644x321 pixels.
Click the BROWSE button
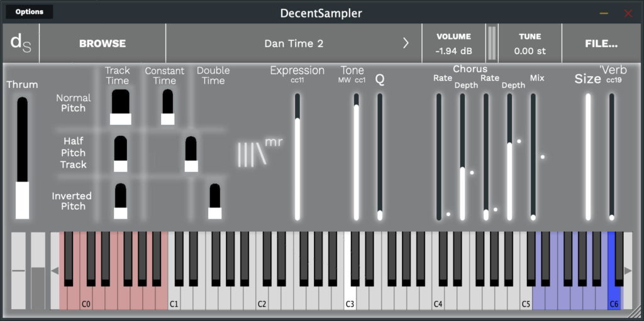103,43
